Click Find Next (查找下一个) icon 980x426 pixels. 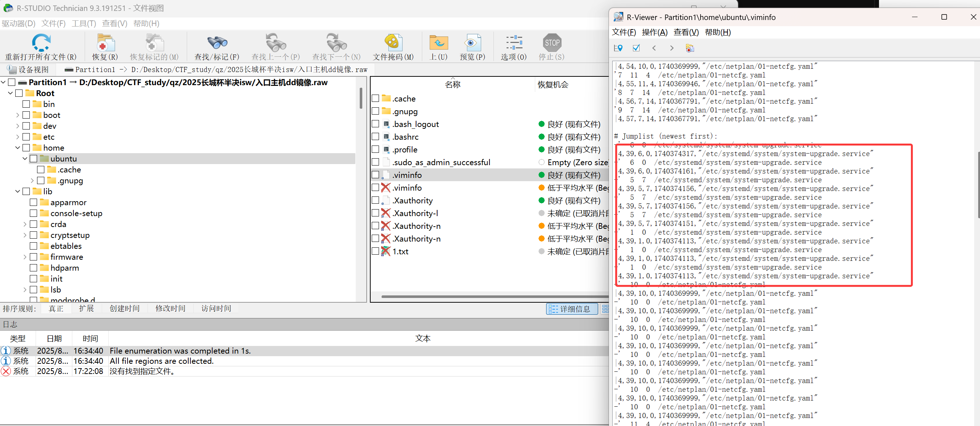click(x=336, y=42)
